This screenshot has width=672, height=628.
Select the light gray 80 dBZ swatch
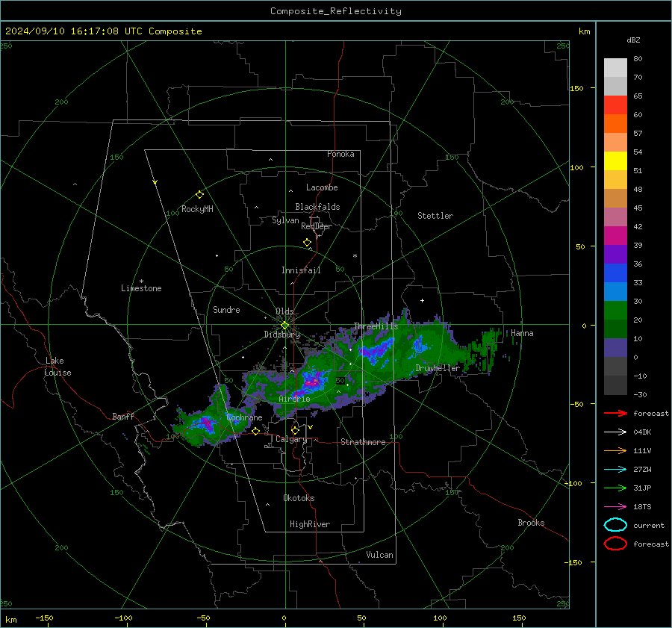click(615, 67)
